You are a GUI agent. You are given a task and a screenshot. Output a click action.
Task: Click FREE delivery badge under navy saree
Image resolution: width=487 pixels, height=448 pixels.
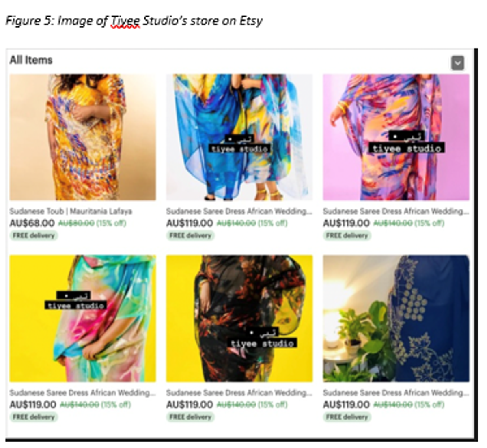pyautogui.click(x=347, y=417)
